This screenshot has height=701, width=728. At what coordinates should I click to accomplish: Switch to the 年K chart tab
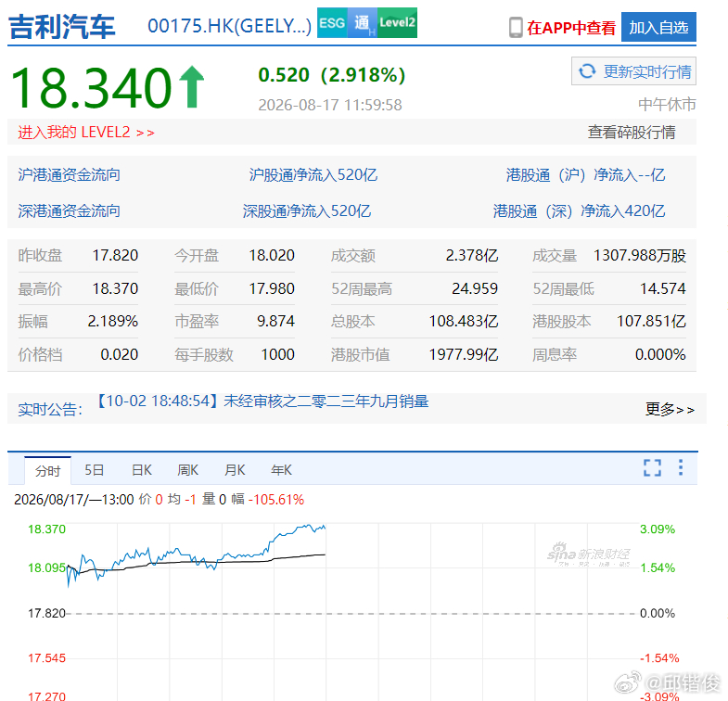tap(281, 470)
